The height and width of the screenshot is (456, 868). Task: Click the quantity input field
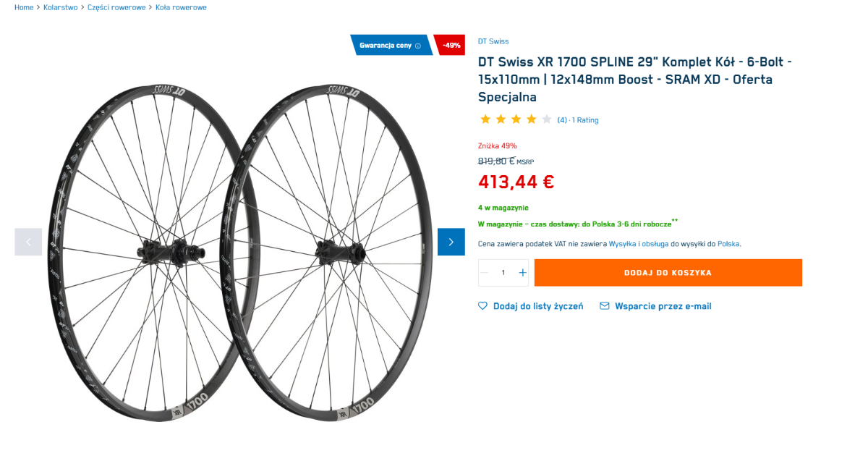503,273
